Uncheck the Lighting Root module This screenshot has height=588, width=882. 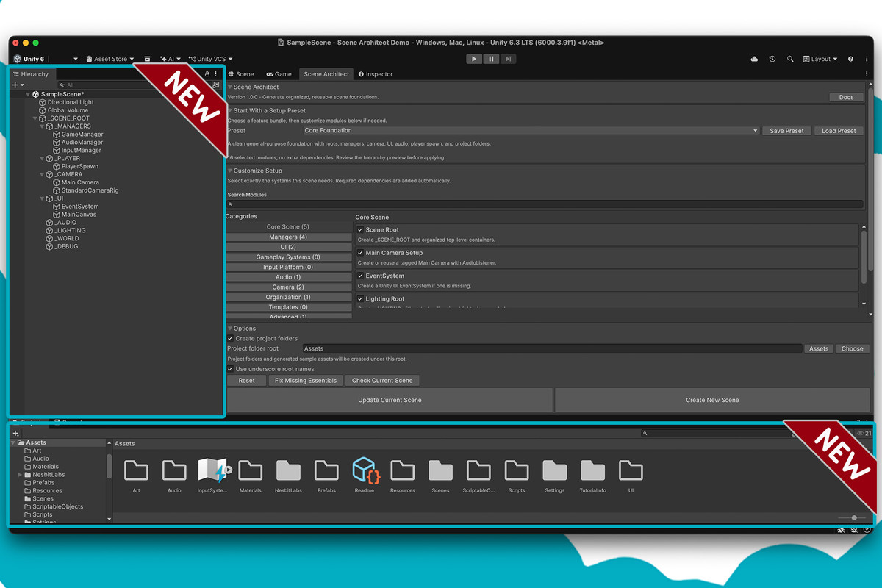click(x=361, y=299)
